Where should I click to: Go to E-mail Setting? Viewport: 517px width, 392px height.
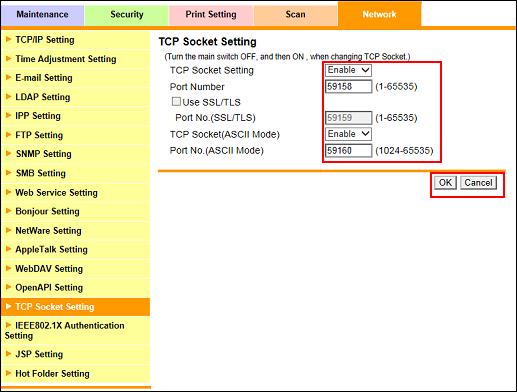(x=76, y=78)
